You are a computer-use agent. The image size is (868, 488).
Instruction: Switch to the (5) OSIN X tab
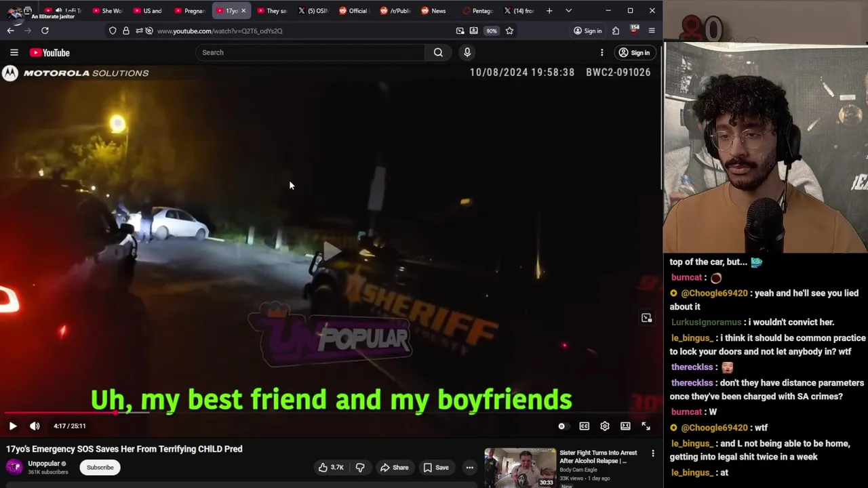pos(312,11)
